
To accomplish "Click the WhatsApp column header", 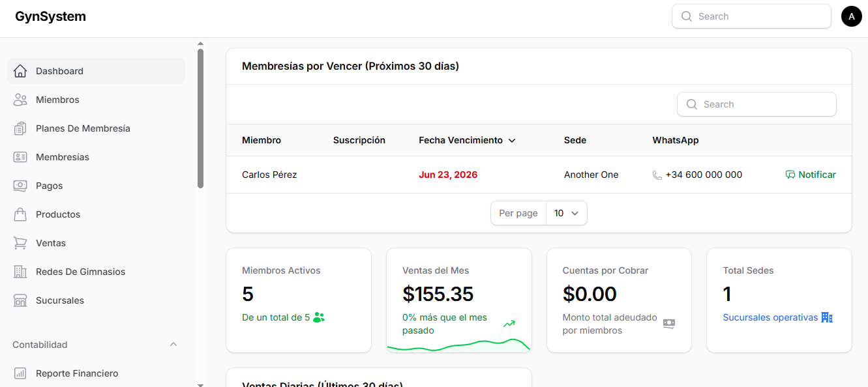I will pos(676,140).
